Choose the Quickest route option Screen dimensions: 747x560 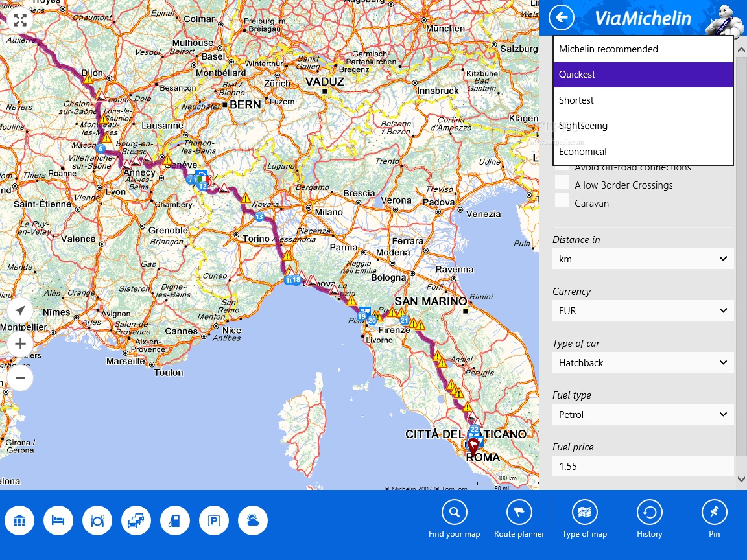[643, 75]
